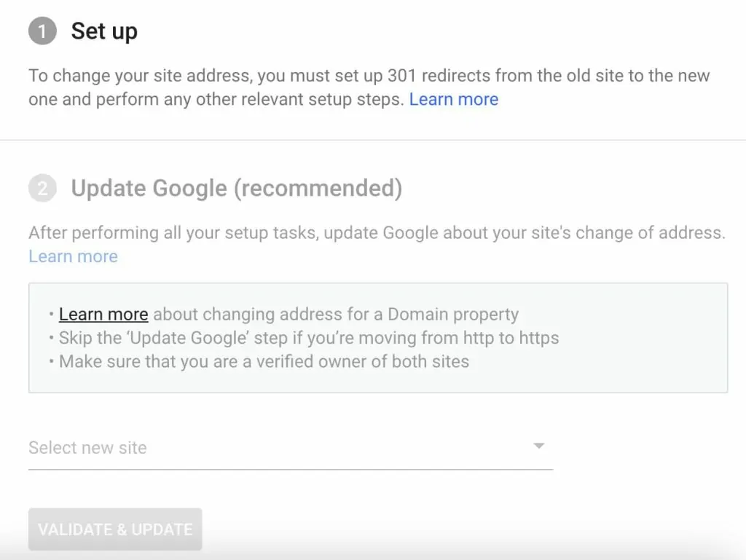Open underlined Learn more about Domain property

pyautogui.click(x=103, y=315)
